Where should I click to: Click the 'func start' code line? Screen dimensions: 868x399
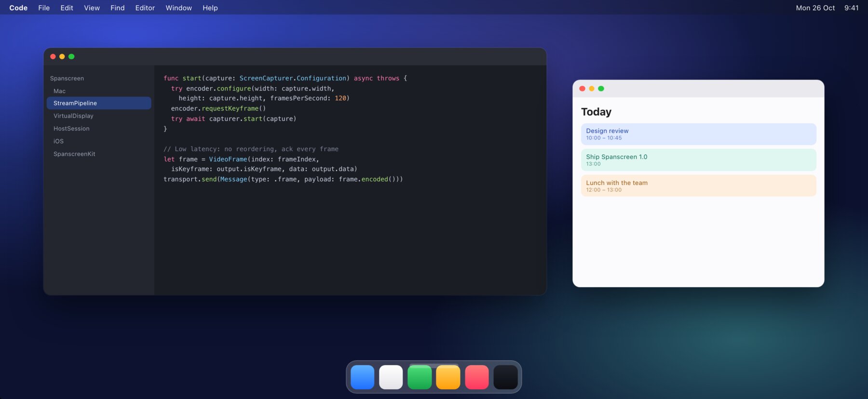point(285,78)
